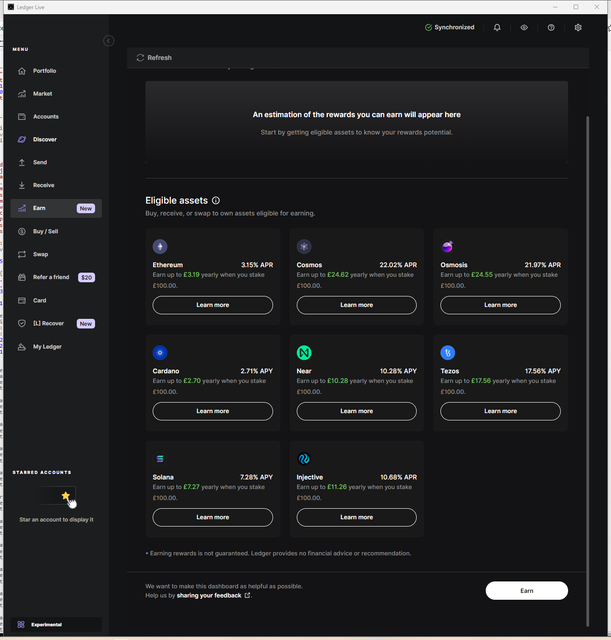Click the Cardano coin icon
The width and height of the screenshot is (611, 640).
(x=160, y=353)
